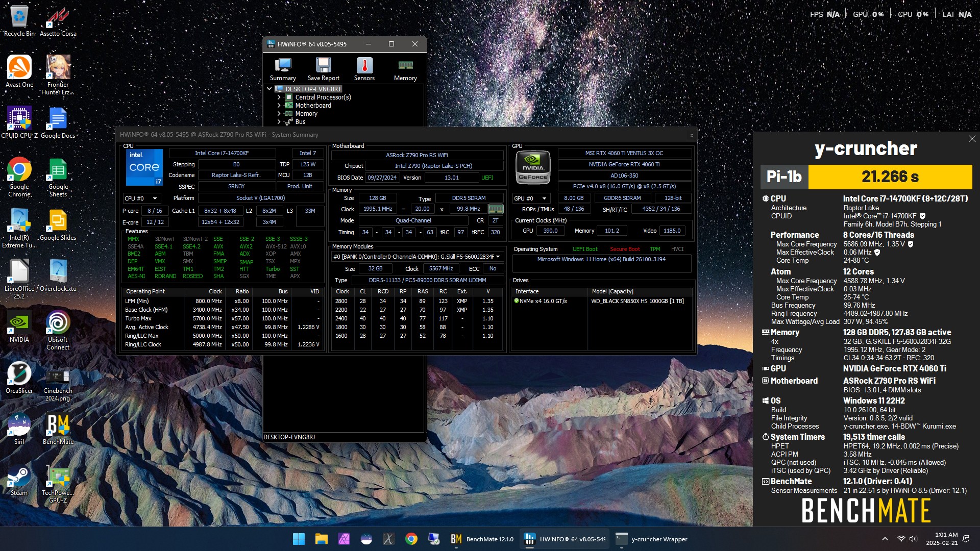
Task: Open the CPU #0 selector dropdown
Action: 142,198
